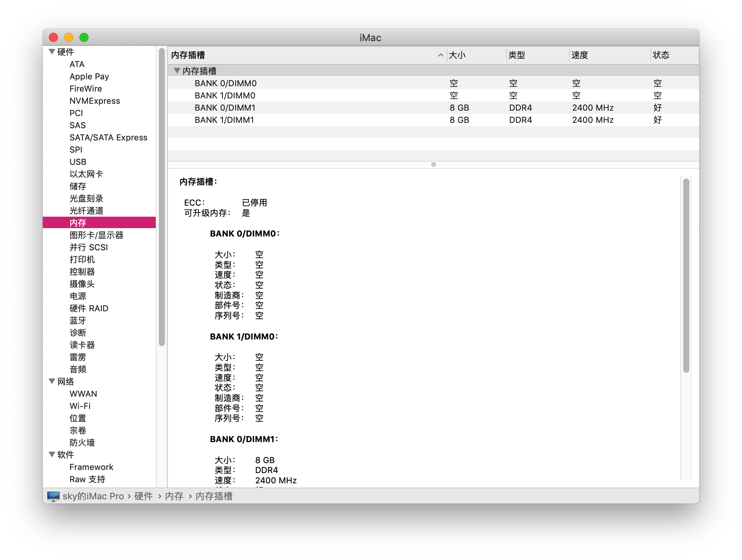This screenshot has width=742, height=560.
Task: Collapse the 内存插槽 group row triangle
Action: tap(177, 71)
